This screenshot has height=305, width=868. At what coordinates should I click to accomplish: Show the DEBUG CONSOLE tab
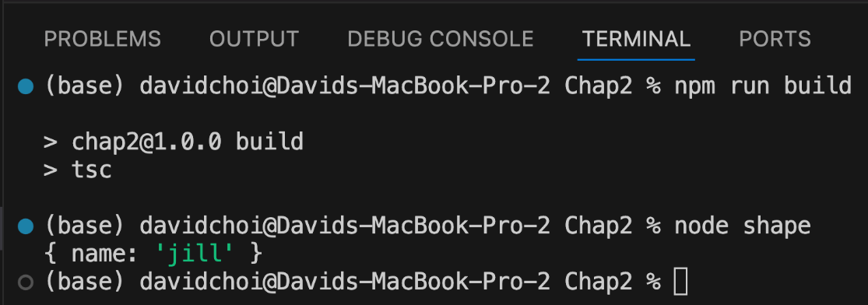tap(441, 40)
